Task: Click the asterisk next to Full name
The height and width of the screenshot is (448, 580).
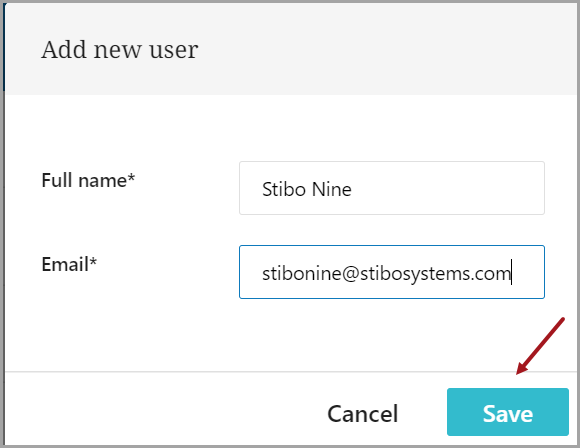Action: [x=131, y=178]
